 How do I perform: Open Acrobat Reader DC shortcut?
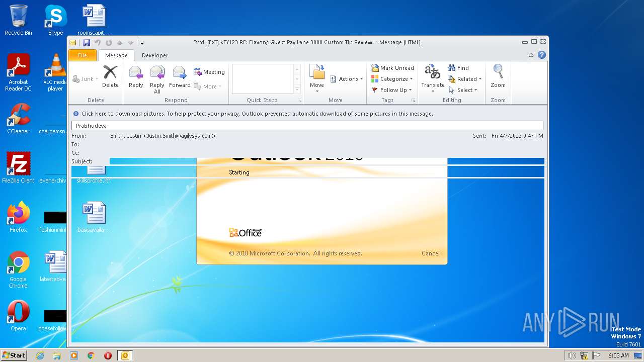(x=18, y=72)
